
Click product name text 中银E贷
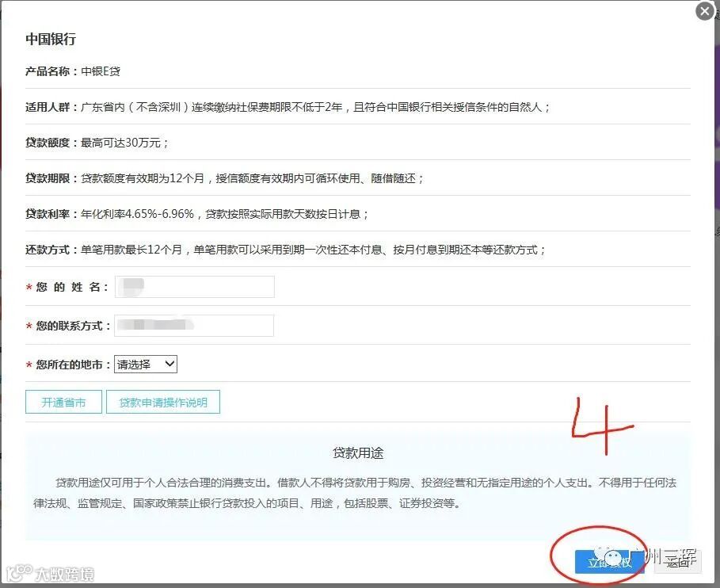click(x=101, y=71)
